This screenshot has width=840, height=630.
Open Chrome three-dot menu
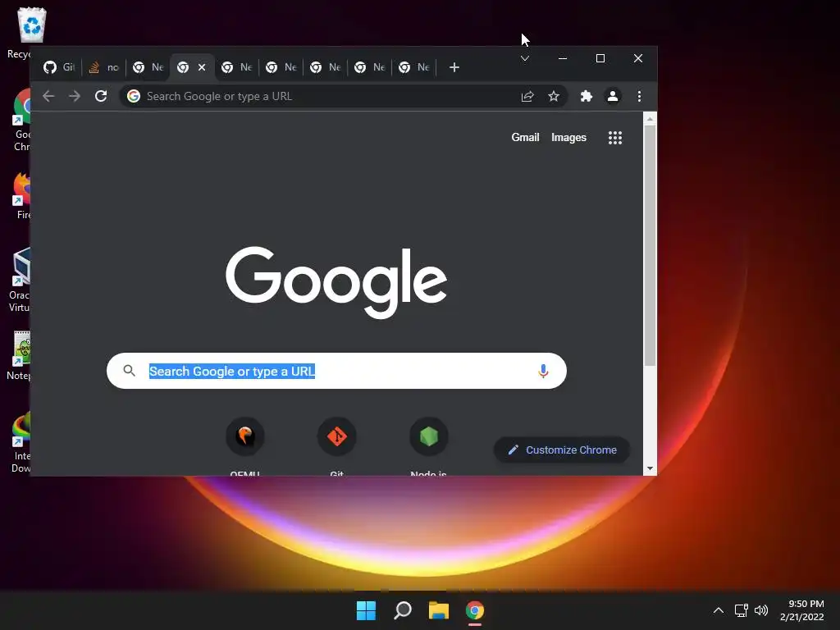(x=639, y=97)
